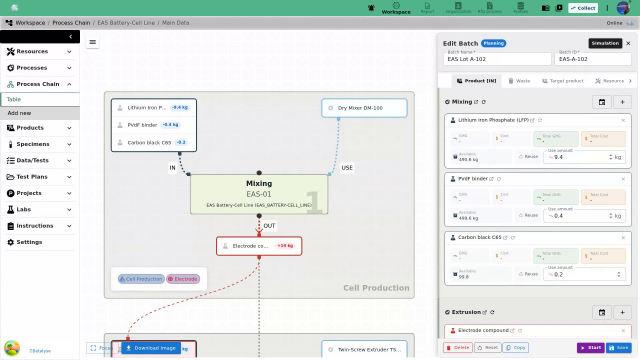Collapse the Process Chain sidebar section
This screenshot has height=360, width=640.
(40, 84)
